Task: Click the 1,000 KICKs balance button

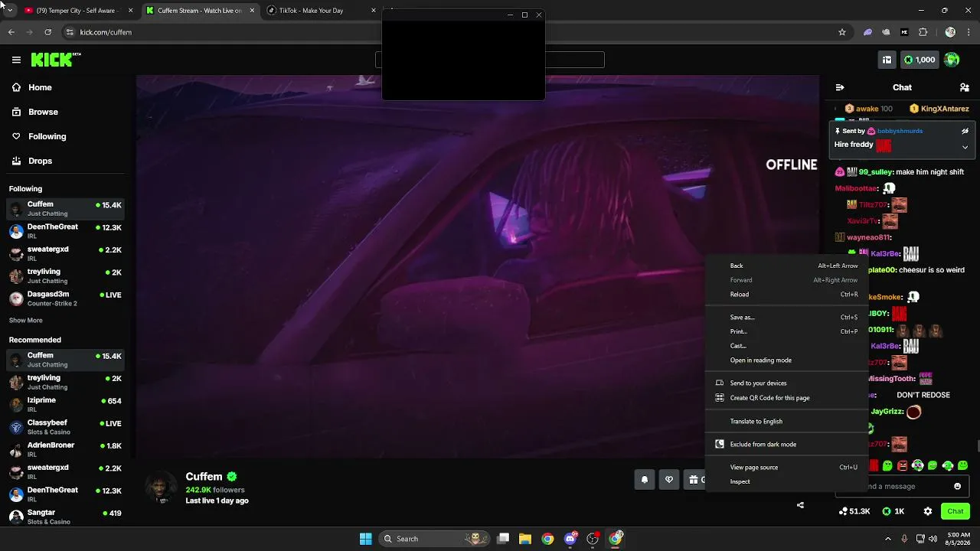Action: click(x=920, y=60)
